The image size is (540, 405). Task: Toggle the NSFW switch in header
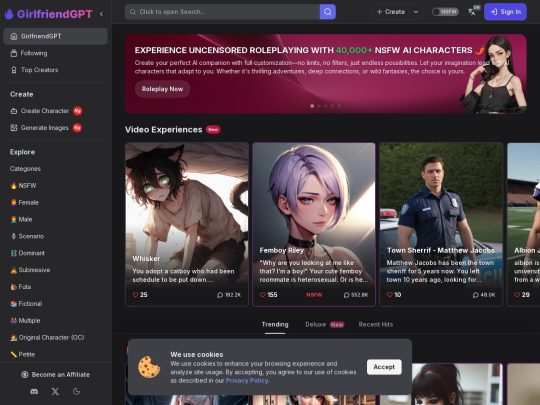point(445,12)
